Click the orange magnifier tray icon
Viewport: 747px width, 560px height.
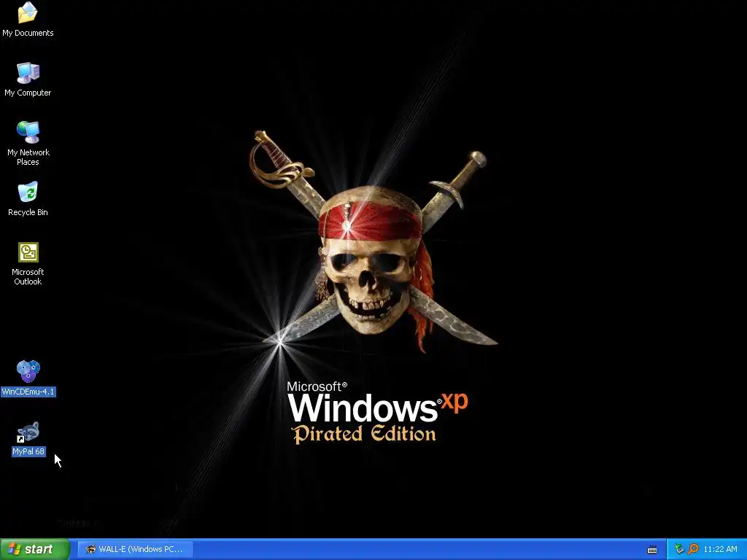[x=693, y=549]
